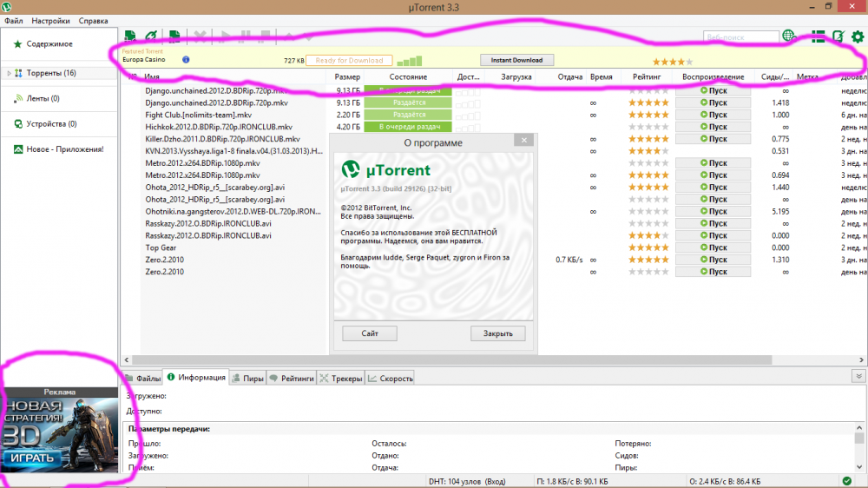The image size is (868, 488).
Task: Select the Killer.Dzho.2011 torrent row
Action: 222,139
